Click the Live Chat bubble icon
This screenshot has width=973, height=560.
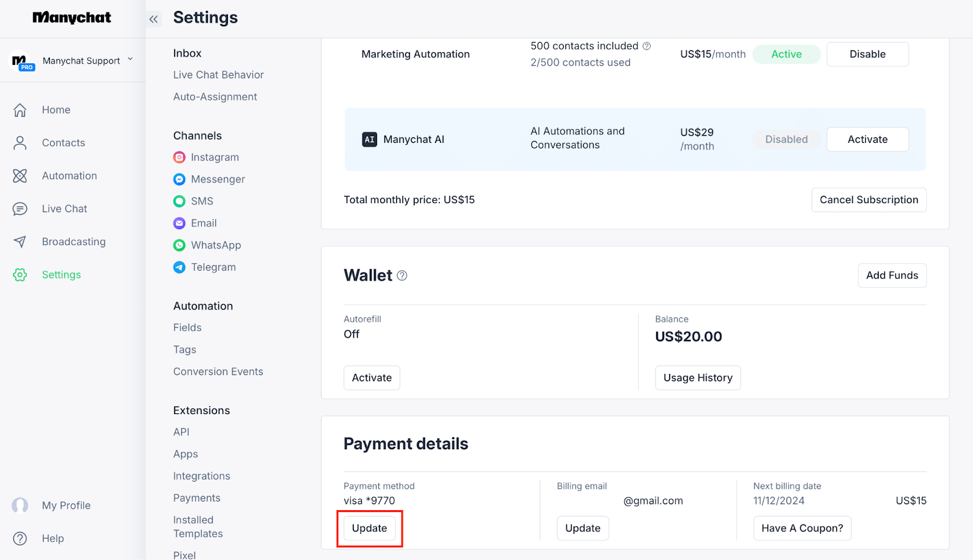(20, 209)
